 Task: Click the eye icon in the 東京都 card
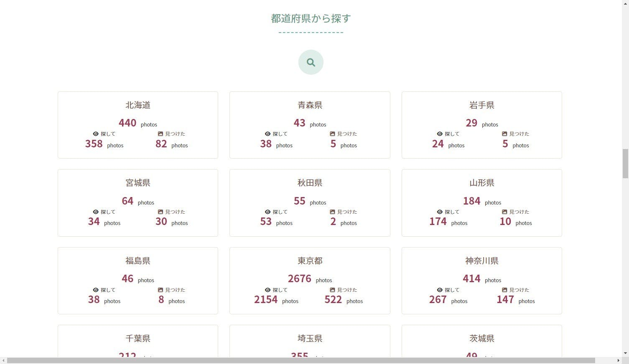pos(267,290)
